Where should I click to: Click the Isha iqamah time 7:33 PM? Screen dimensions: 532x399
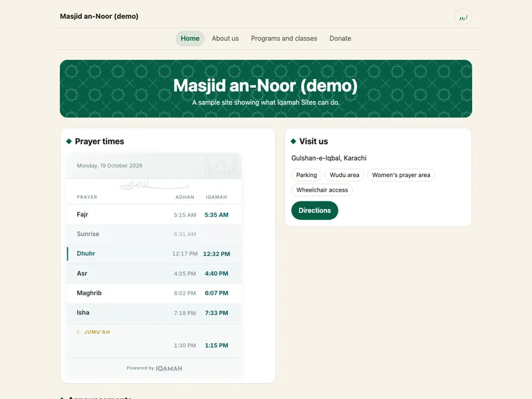(217, 313)
